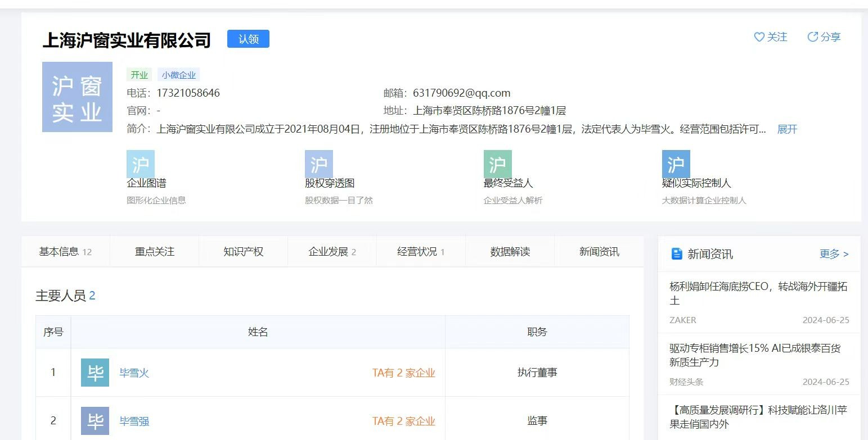Open the 数据解读 tab
The width and height of the screenshot is (868, 440).
pos(510,252)
